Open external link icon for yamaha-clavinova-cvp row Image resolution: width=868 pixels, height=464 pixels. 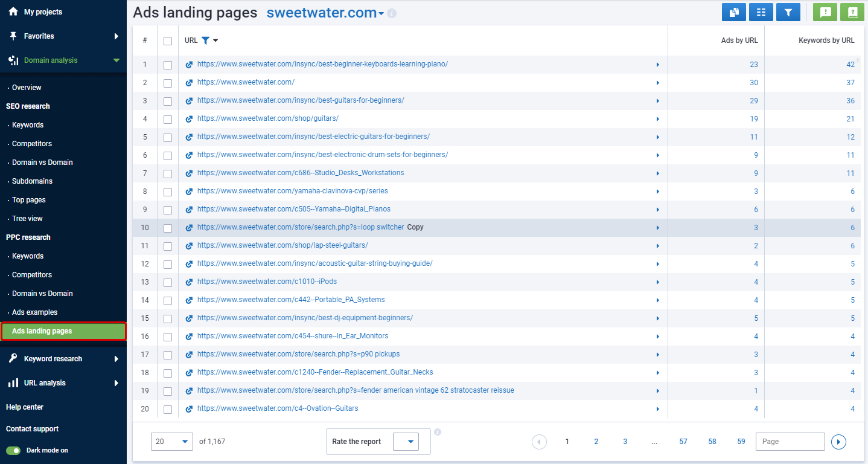(x=189, y=192)
